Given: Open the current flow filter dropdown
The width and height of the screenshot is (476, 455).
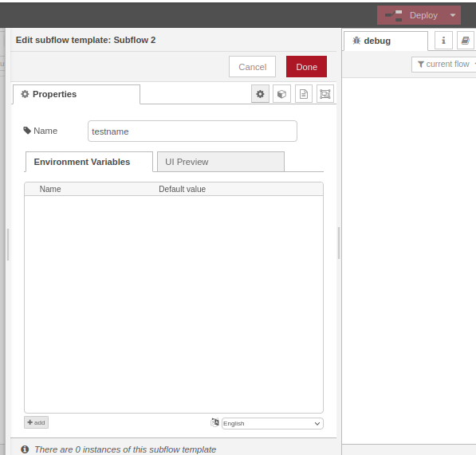Looking at the screenshot, I should 444,65.
